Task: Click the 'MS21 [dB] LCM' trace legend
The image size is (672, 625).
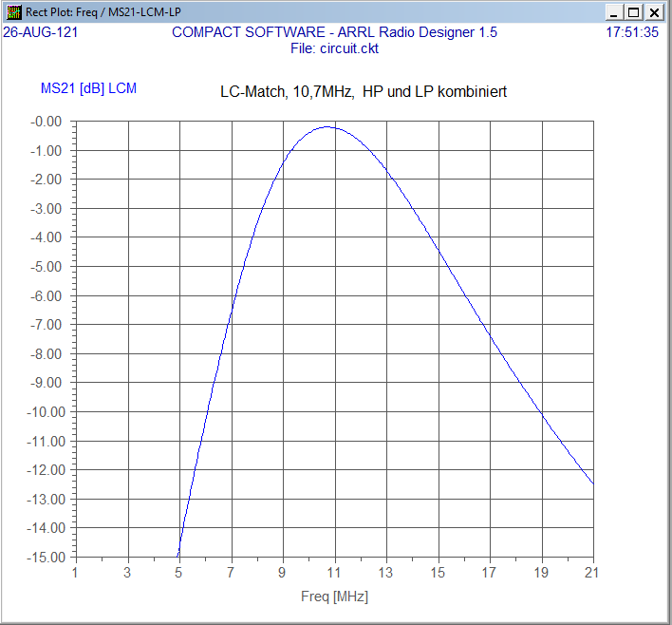Action: [x=88, y=88]
